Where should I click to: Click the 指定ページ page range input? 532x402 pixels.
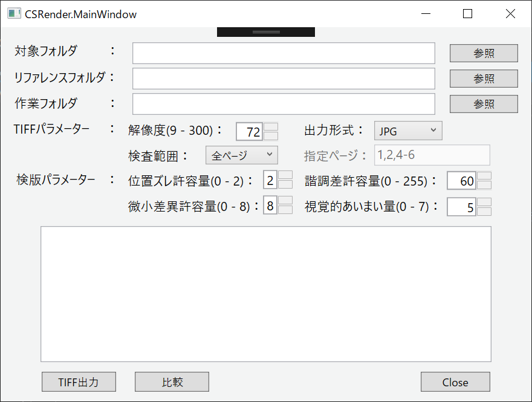coord(432,155)
